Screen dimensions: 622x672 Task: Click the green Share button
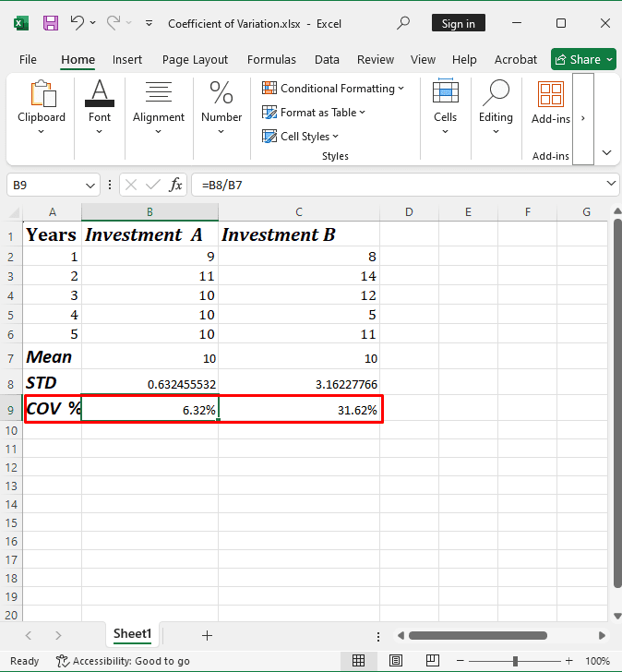[584, 59]
